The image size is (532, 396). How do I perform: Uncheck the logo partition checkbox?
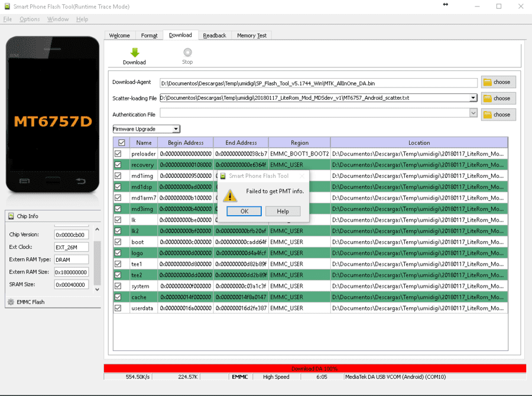click(118, 253)
